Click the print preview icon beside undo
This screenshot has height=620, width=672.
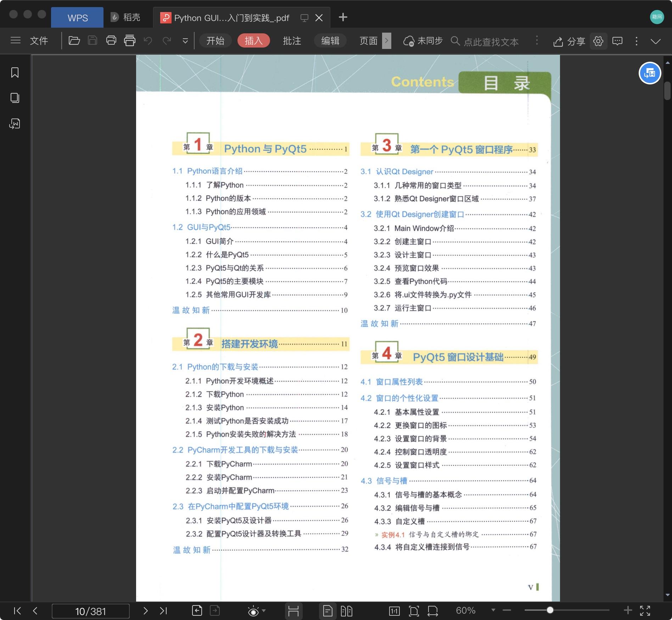130,40
